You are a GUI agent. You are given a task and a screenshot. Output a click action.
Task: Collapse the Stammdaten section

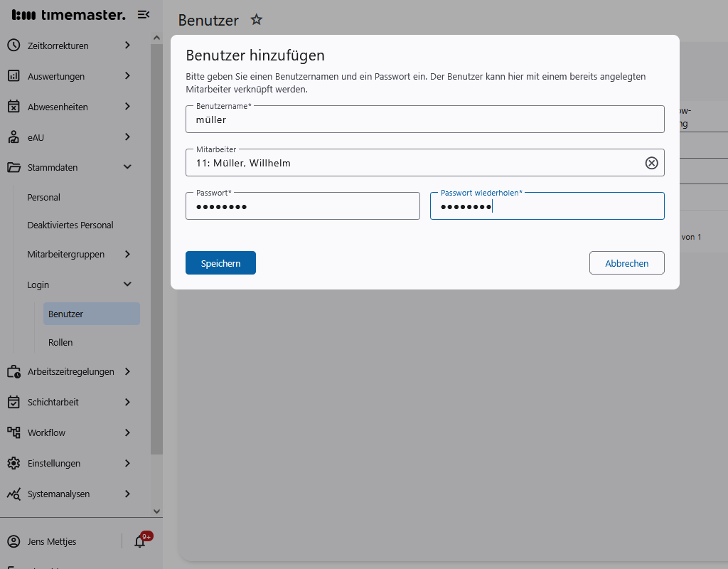[127, 167]
